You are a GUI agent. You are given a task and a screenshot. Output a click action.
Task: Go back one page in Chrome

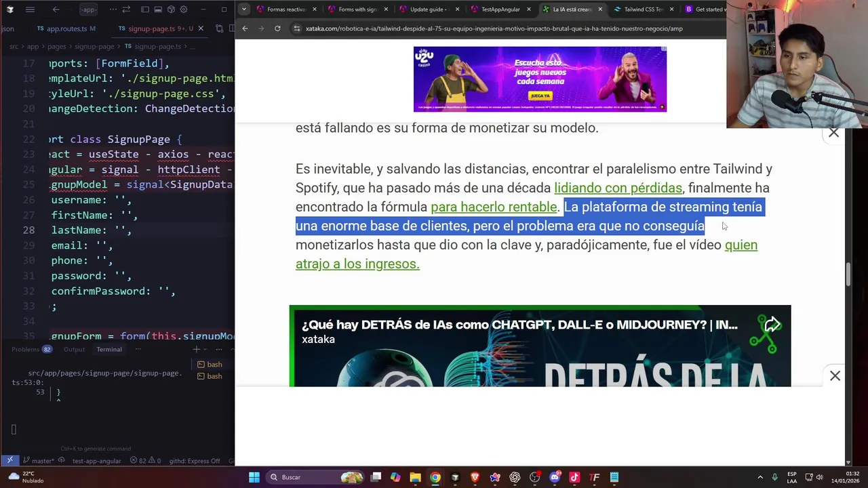tap(245, 28)
